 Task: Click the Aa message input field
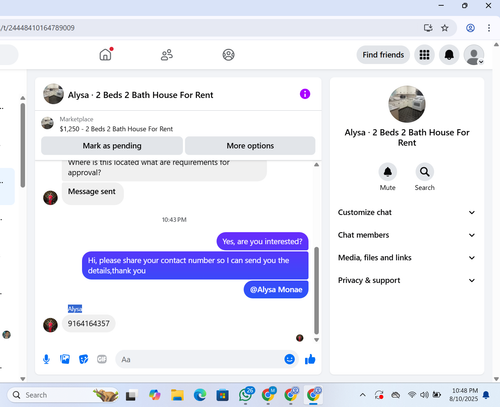(200, 359)
